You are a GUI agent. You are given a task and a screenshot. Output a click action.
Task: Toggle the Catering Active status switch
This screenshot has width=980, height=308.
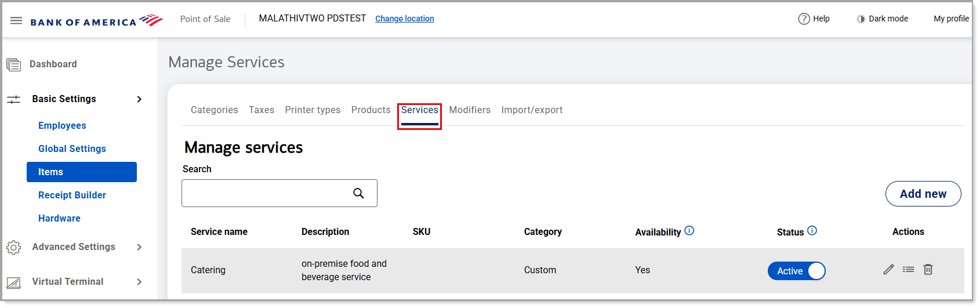(x=796, y=271)
